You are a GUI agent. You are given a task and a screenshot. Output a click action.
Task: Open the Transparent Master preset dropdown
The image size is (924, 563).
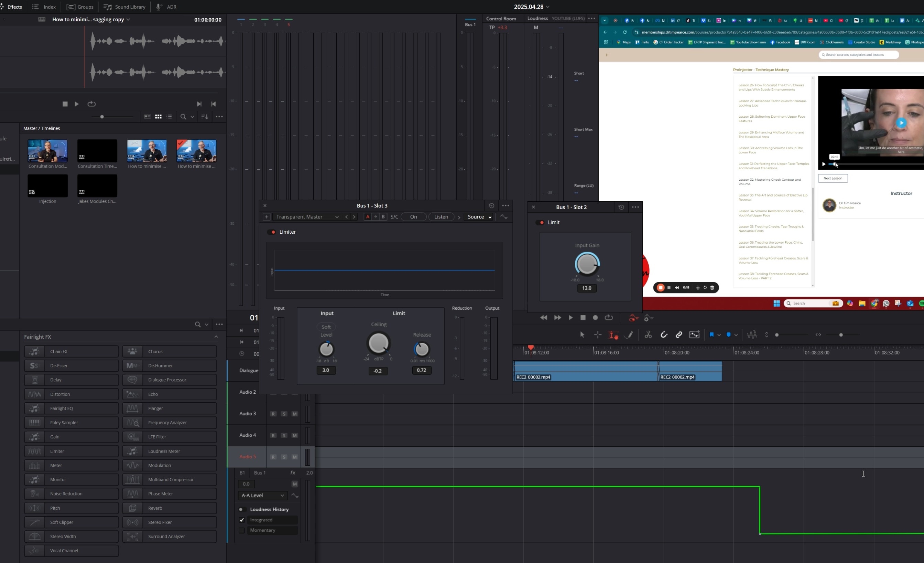[x=307, y=217]
